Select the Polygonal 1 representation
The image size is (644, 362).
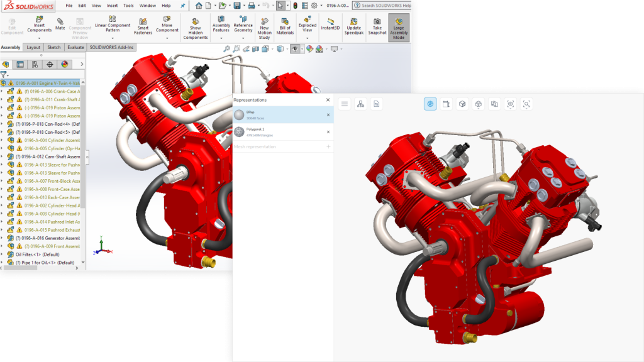click(x=283, y=132)
